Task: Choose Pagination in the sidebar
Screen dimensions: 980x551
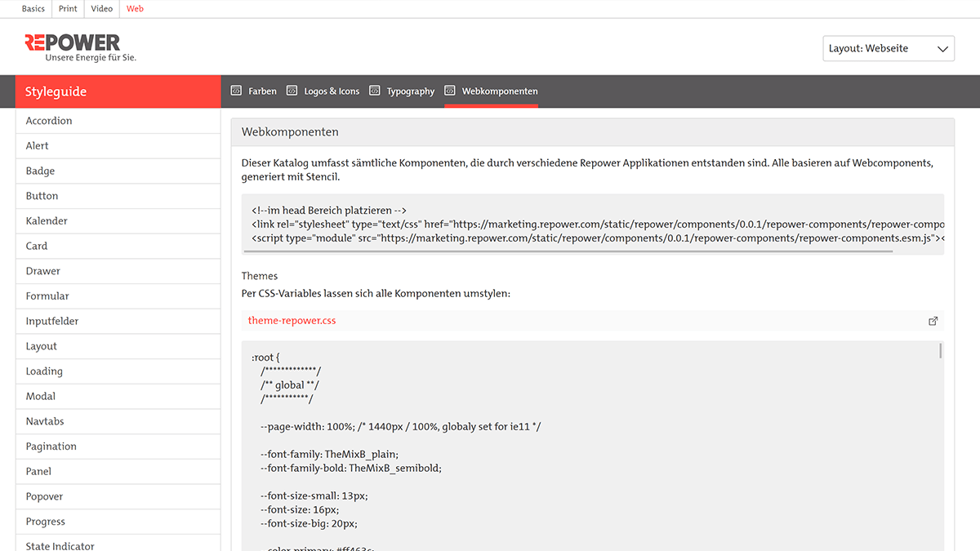Action: (x=51, y=446)
